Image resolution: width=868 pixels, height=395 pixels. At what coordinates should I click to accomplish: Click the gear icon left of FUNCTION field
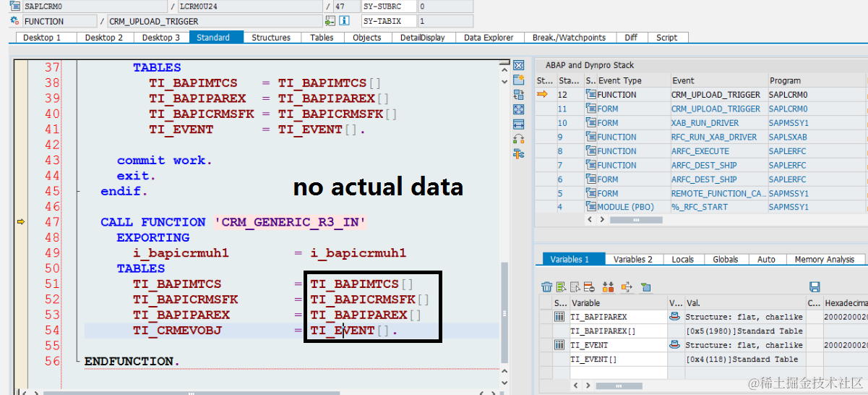tap(14, 21)
